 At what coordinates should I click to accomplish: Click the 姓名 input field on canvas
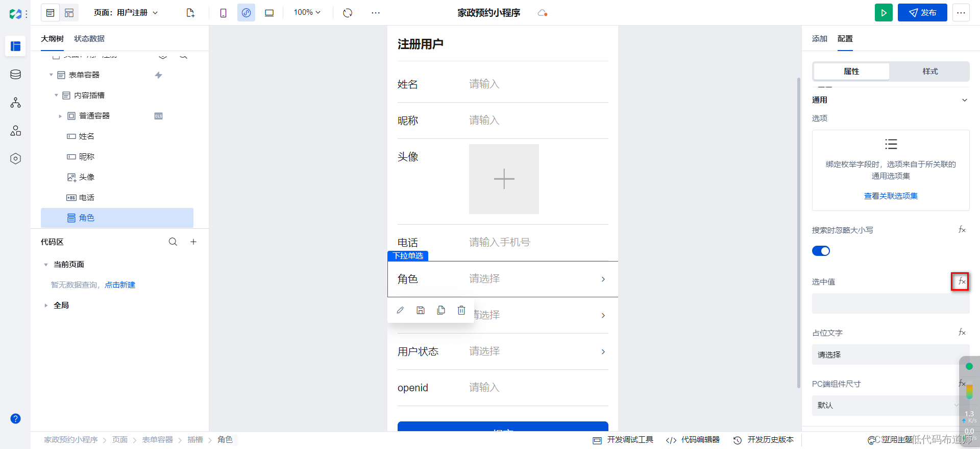tap(538, 84)
